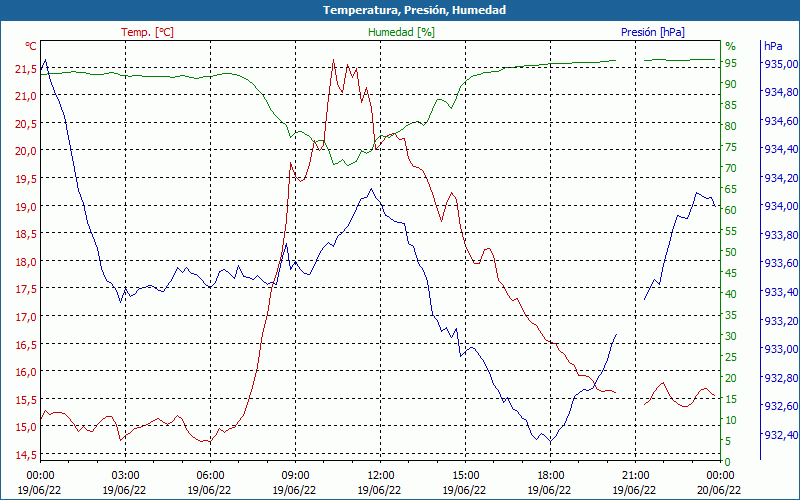The image size is (800, 500).
Task: Click pressure axis value '933,00'
Action: [x=779, y=349]
